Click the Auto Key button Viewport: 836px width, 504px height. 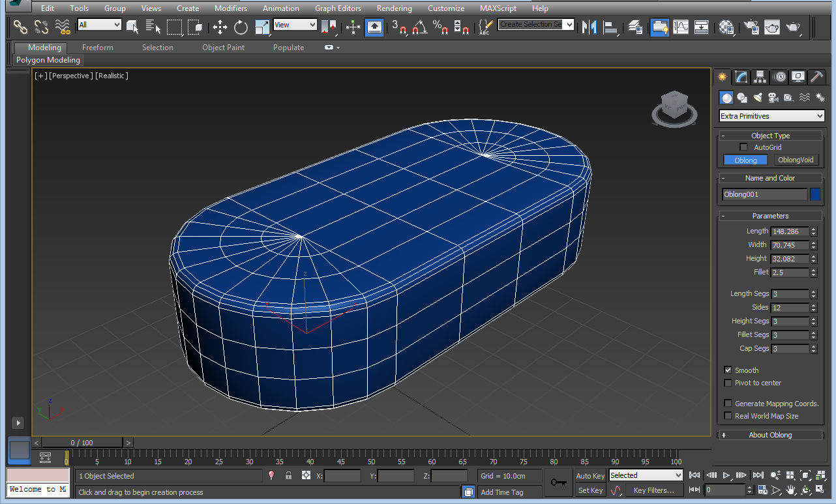[590, 476]
